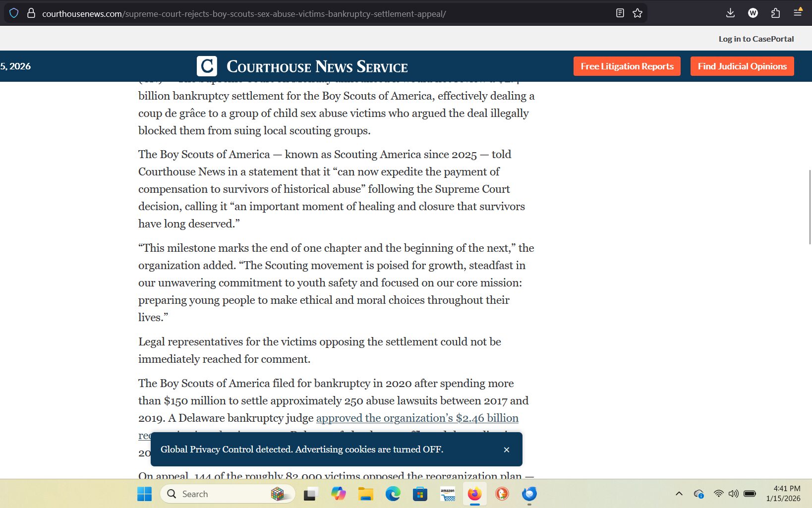
Task: Bookmark this page with the star icon
Action: (x=638, y=13)
